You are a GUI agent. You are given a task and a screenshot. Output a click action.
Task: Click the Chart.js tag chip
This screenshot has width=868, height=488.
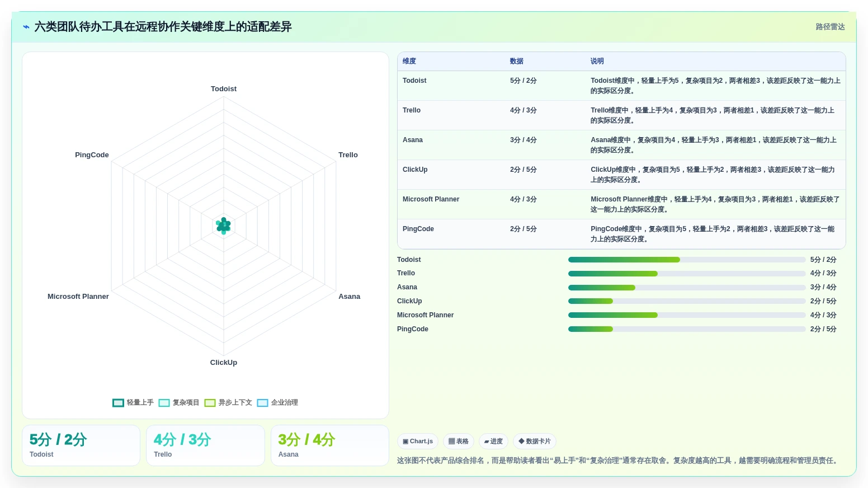click(418, 442)
